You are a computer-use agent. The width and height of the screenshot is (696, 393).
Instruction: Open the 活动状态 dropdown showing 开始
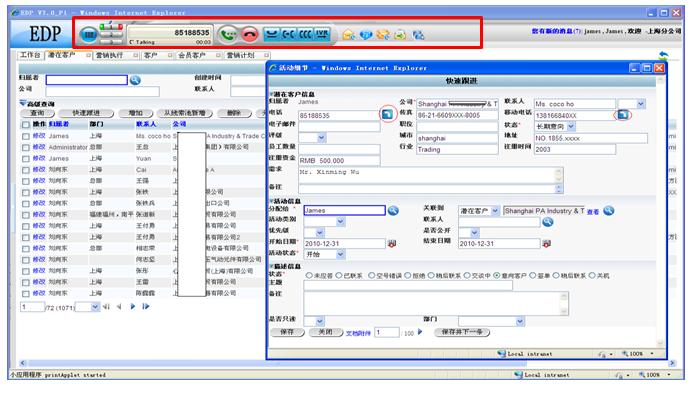click(340, 254)
